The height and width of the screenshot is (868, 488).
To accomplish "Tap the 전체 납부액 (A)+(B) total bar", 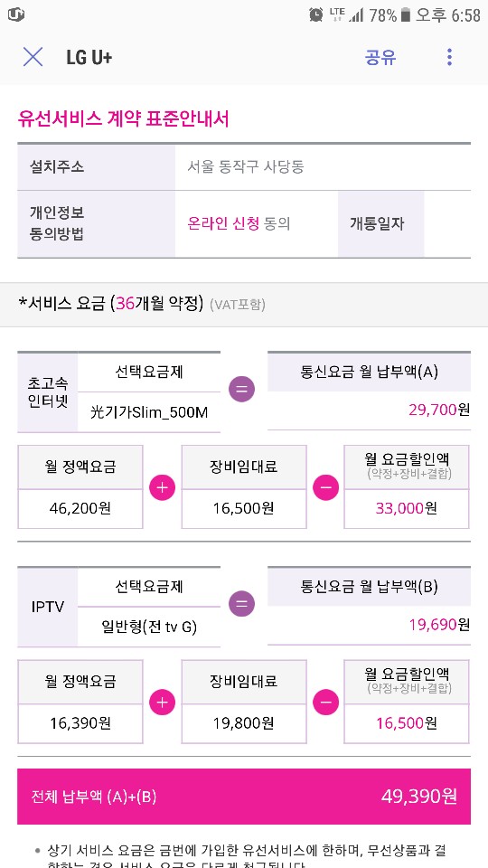I will tap(244, 797).
